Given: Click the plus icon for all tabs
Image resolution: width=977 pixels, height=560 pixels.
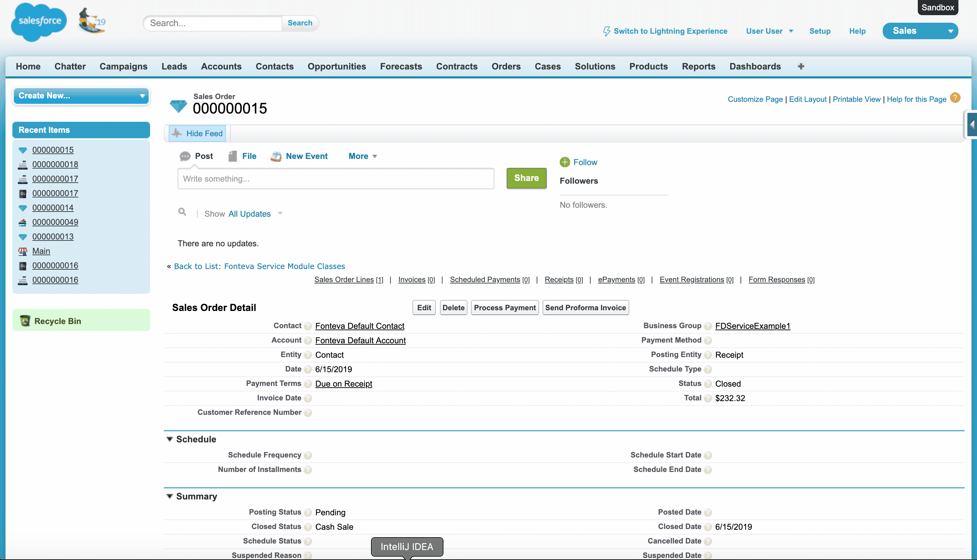Looking at the screenshot, I should [801, 66].
